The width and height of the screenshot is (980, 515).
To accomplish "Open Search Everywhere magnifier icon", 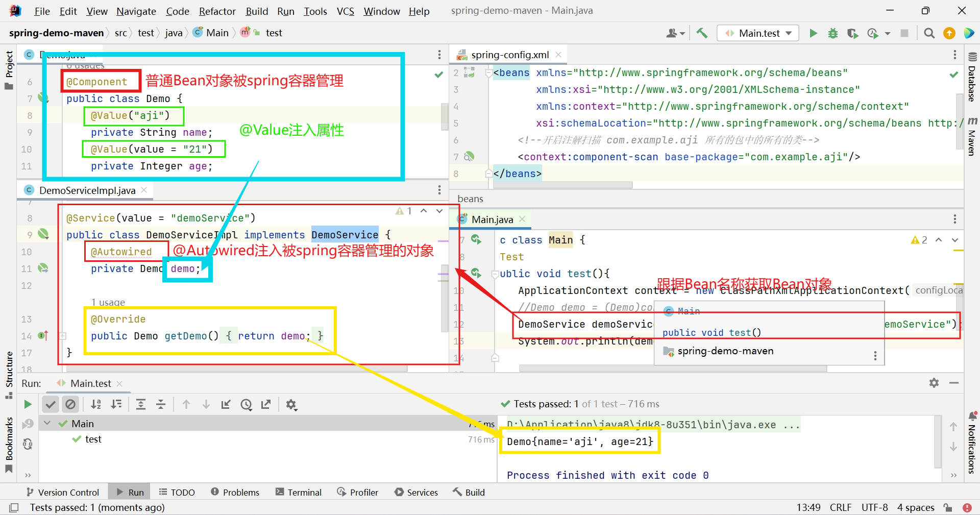I will point(929,33).
